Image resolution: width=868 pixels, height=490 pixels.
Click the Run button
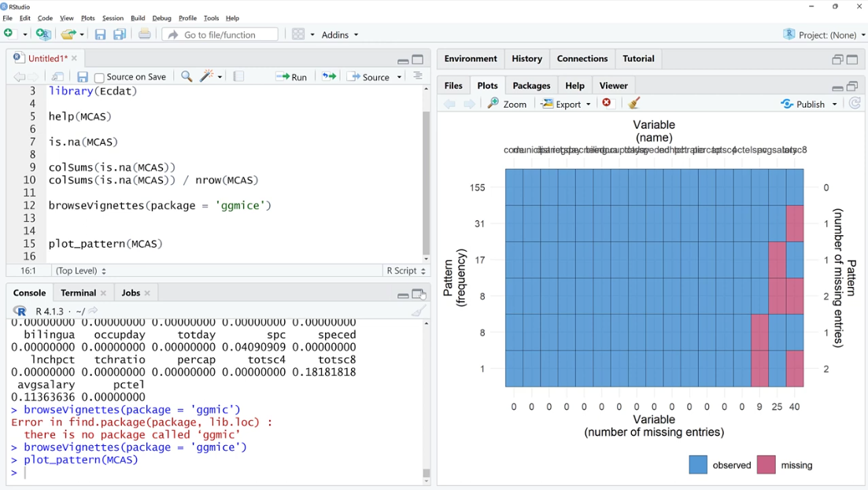[291, 77]
